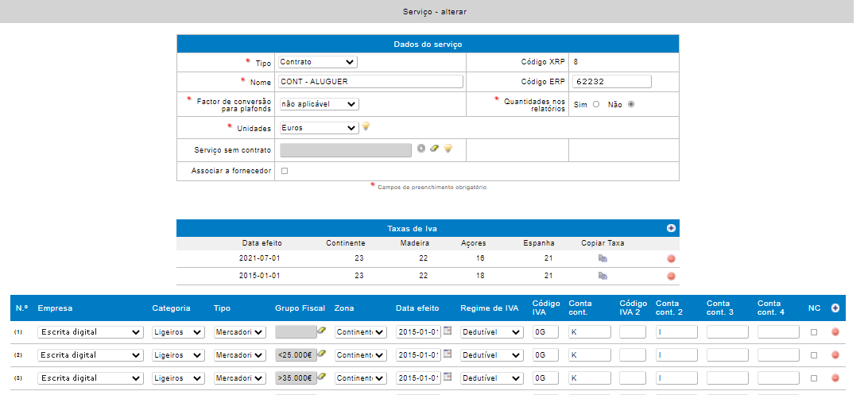Open the Factor de conversão dropdown
The height and width of the screenshot is (395, 868).
coord(318,104)
